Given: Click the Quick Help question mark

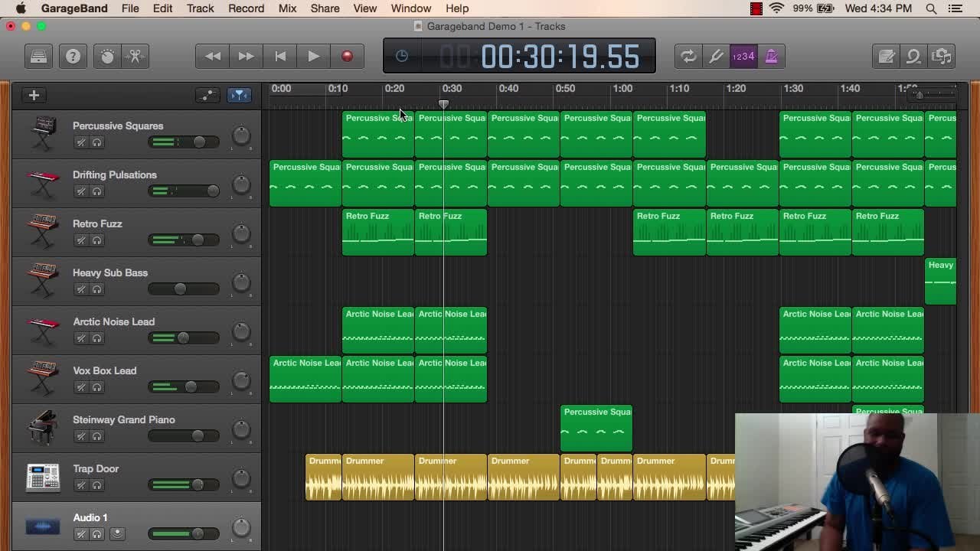Looking at the screenshot, I should [73, 57].
